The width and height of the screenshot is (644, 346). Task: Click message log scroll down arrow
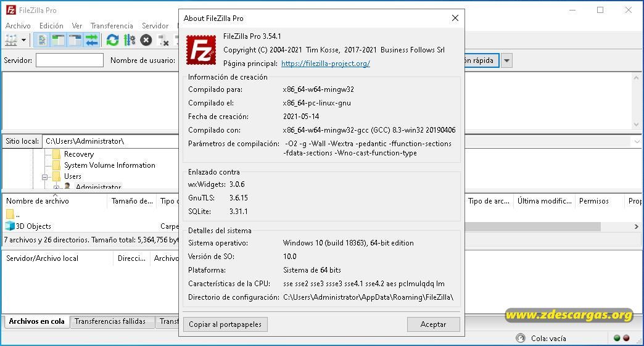coord(636,125)
